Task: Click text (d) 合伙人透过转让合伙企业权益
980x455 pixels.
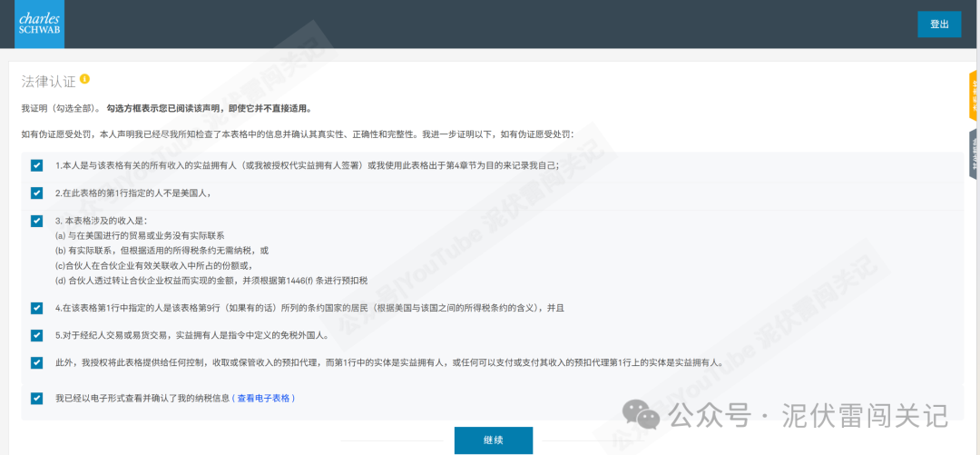Action: [x=211, y=281]
